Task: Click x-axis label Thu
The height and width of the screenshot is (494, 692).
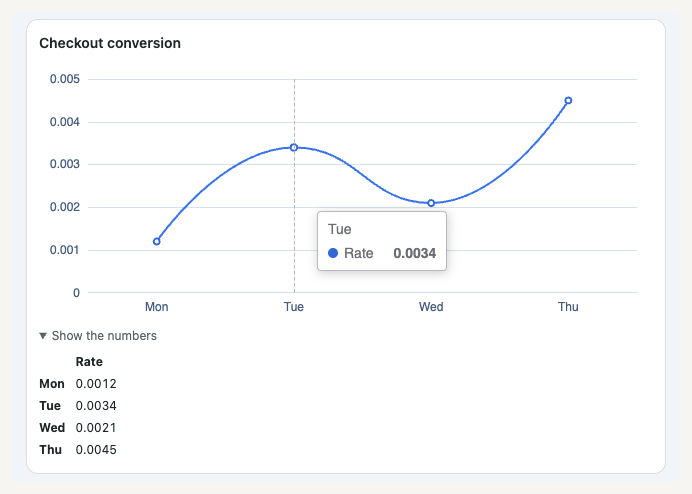Action: tap(568, 307)
